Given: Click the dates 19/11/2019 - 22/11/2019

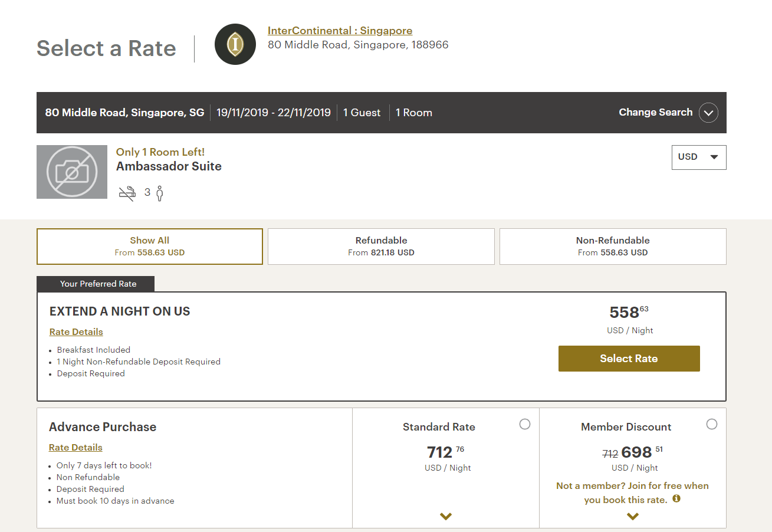Looking at the screenshot, I should [x=274, y=113].
